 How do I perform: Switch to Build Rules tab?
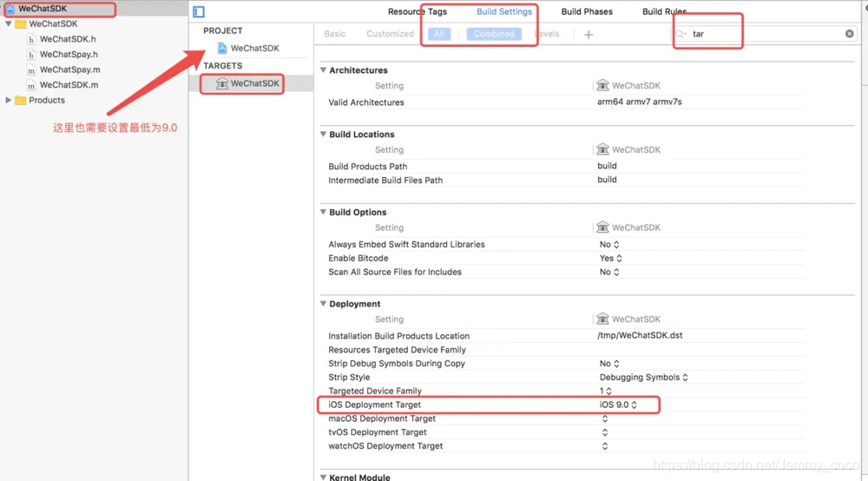click(x=664, y=11)
